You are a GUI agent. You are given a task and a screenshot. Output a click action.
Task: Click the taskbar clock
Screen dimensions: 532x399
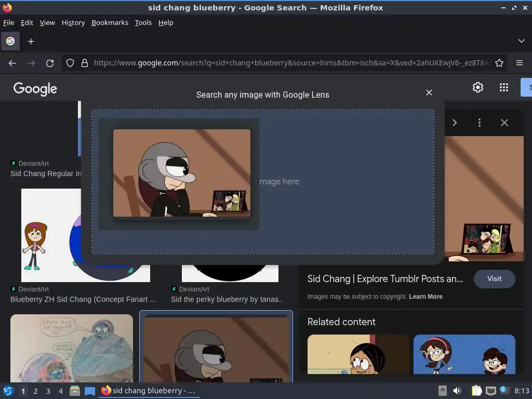(x=522, y=391)
